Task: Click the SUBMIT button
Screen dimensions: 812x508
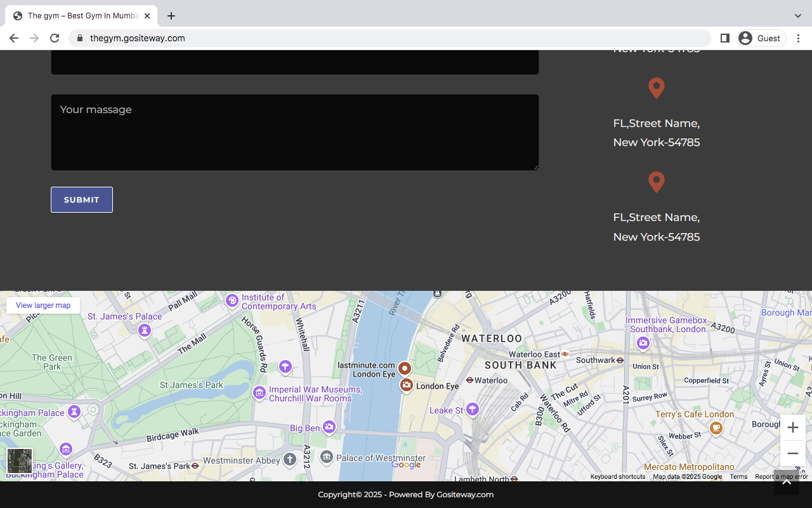Action: [x=82, y=199]
